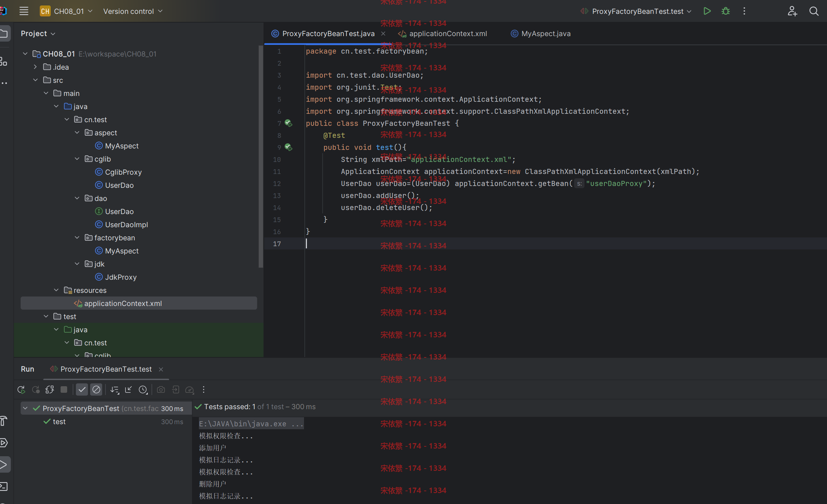Open Build hammer tool window
The height and width of the screenshot is (504, 827).
[4, 421]
